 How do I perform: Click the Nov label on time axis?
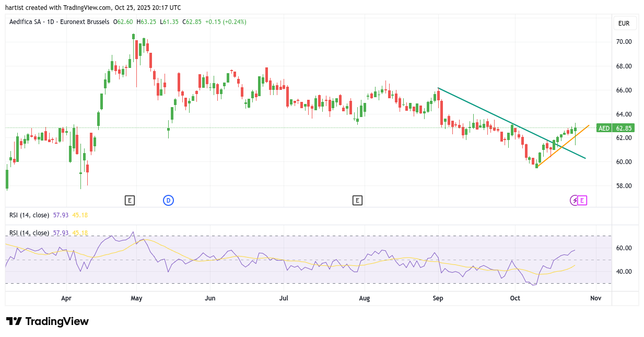pos(594,298)
